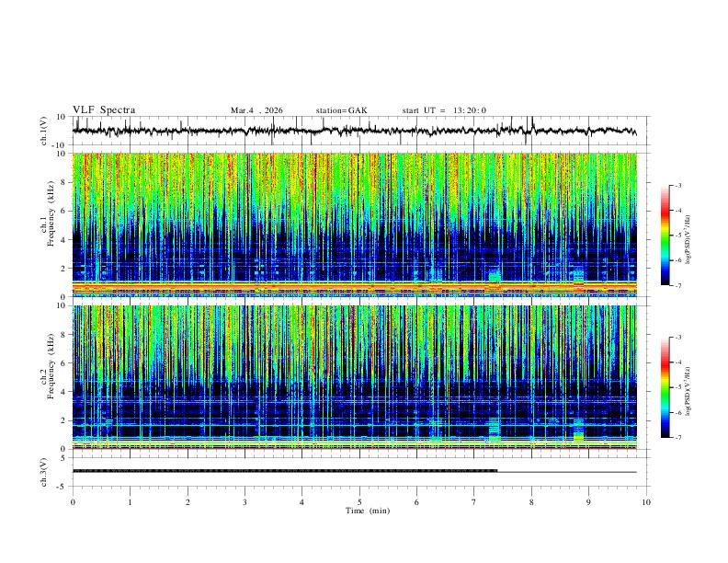Click the "-7" tick on ch.2 color bar
The image size is (728, 563).
pyautogui.click(x=678, y=438)
